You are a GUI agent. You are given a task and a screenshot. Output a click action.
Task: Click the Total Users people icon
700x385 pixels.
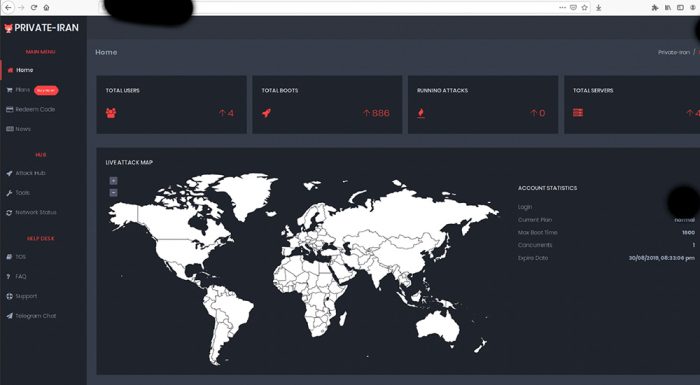tap(111, 113)
